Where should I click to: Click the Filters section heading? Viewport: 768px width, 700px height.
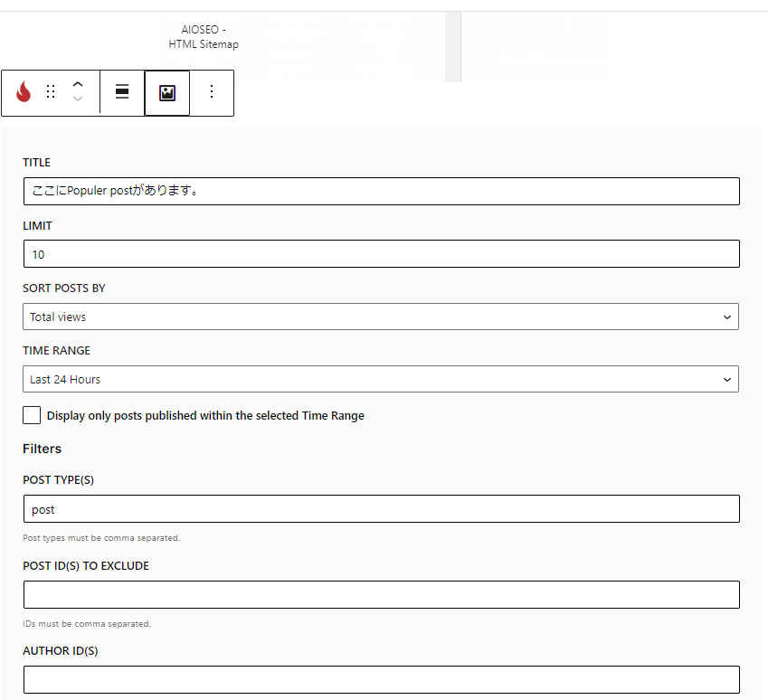[42, 449]
